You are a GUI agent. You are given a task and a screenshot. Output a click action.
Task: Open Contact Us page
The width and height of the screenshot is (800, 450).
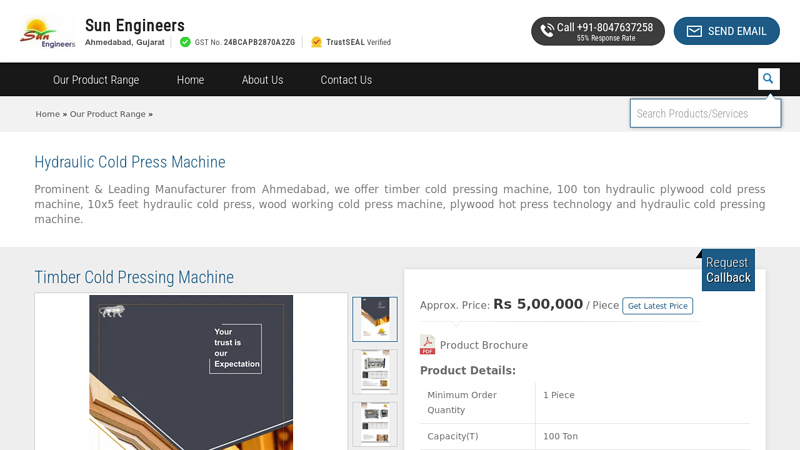[x=346, y=80]
